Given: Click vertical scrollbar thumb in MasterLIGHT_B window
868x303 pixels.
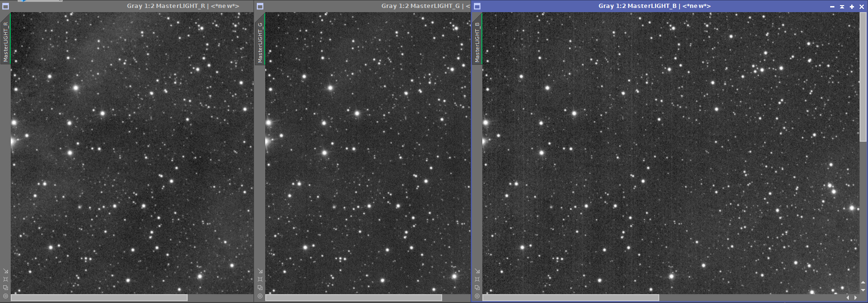Looking at the screenshot, I should pos(863,77).
